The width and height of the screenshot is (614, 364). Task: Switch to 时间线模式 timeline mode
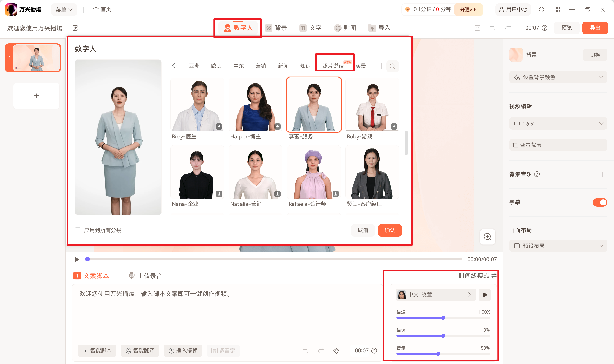[477, 275]
